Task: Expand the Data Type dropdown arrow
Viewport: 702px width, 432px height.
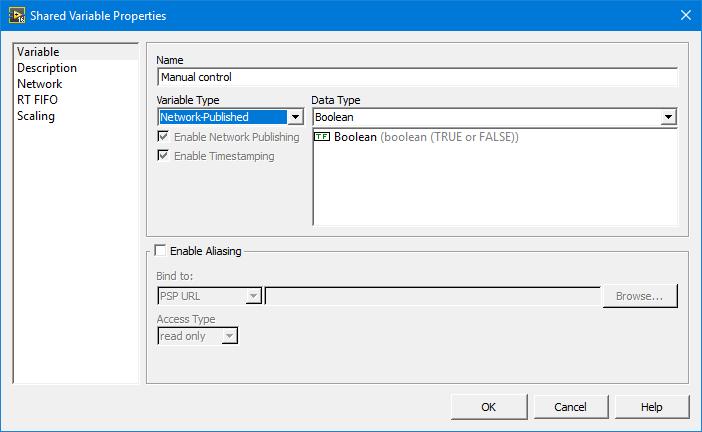Action: [668, 117]
